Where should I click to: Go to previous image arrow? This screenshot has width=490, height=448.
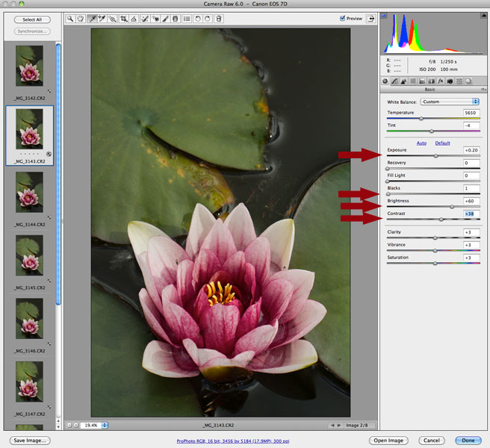coord(332,425)
